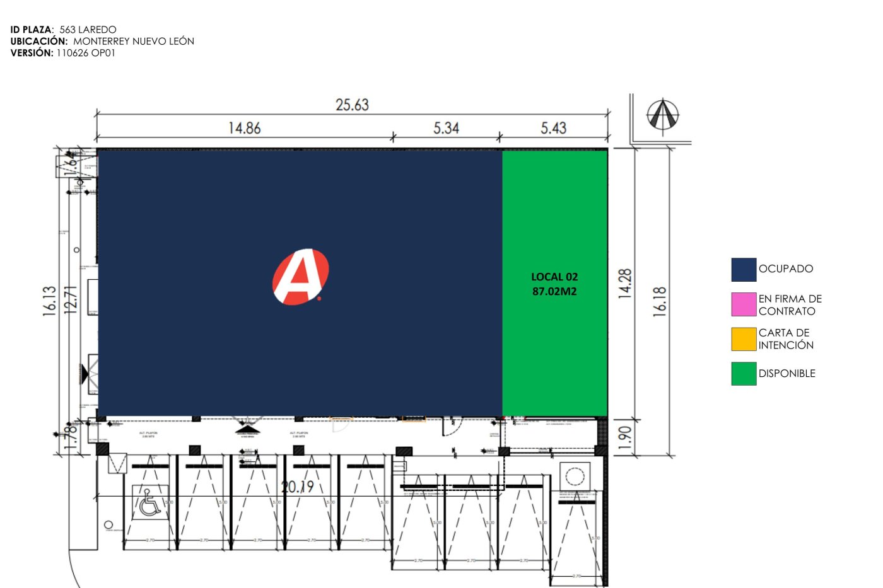Click the wheelchair accessible parking symbol
883x588 pixels.
pos(150,502)
